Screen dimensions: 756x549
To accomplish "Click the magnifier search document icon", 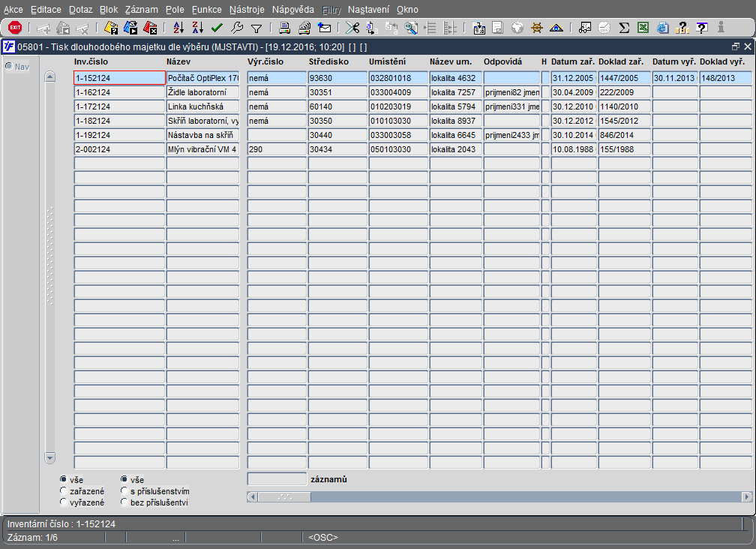I will tap(411, 28).
